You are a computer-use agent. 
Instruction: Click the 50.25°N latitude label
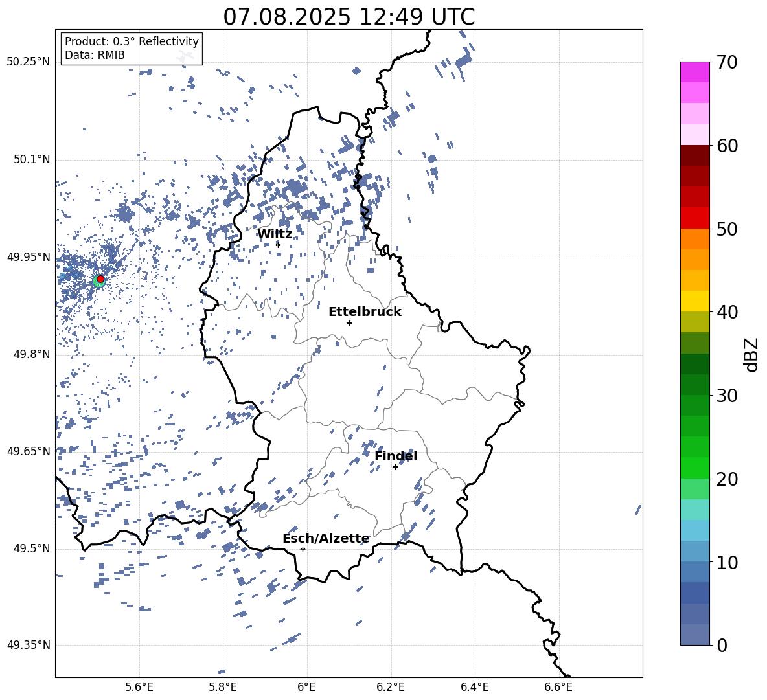[x=29, y=62]
